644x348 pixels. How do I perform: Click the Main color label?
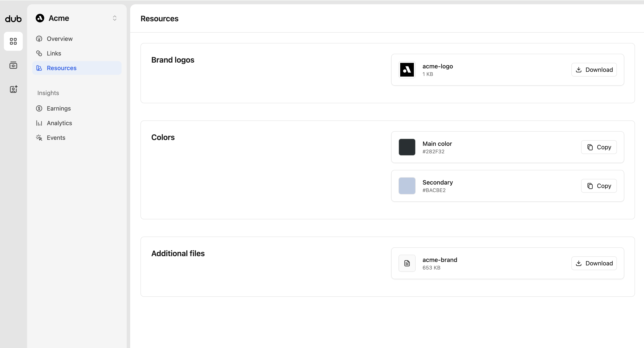tap(437, 144)
